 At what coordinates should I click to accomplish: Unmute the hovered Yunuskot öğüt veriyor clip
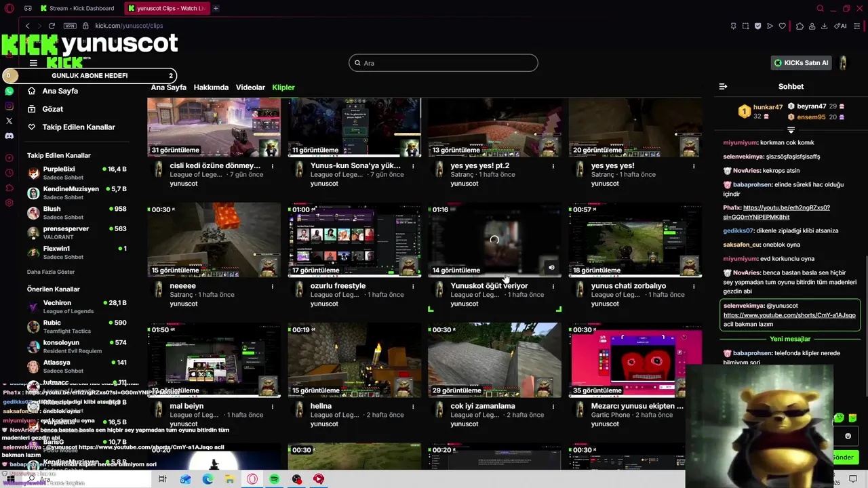(x=551, y=267)
